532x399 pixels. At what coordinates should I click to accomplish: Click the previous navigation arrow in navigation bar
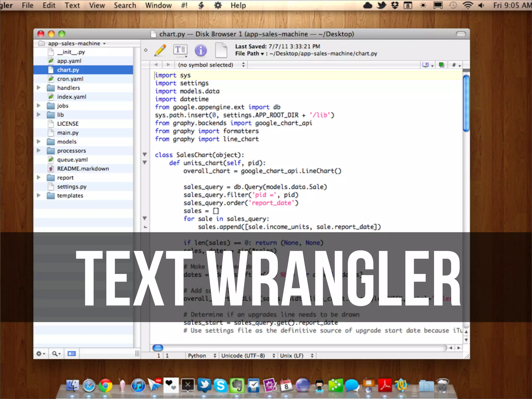[x=156, y=64]
